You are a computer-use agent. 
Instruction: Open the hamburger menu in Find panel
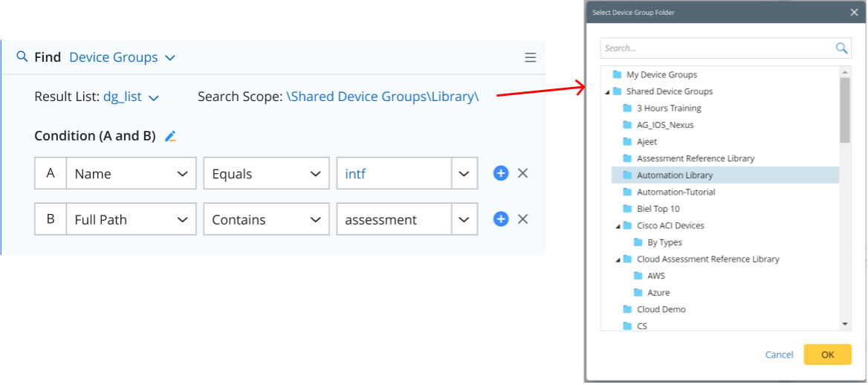(531, 57)
